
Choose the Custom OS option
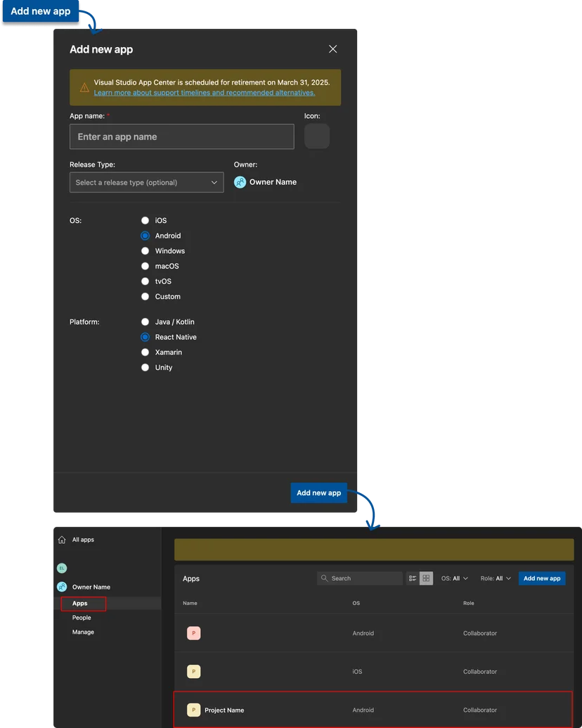tap(145, 296)
